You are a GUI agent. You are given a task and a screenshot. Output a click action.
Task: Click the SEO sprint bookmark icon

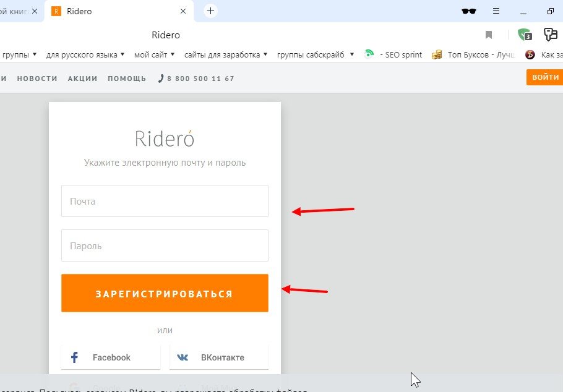[369, 54]
